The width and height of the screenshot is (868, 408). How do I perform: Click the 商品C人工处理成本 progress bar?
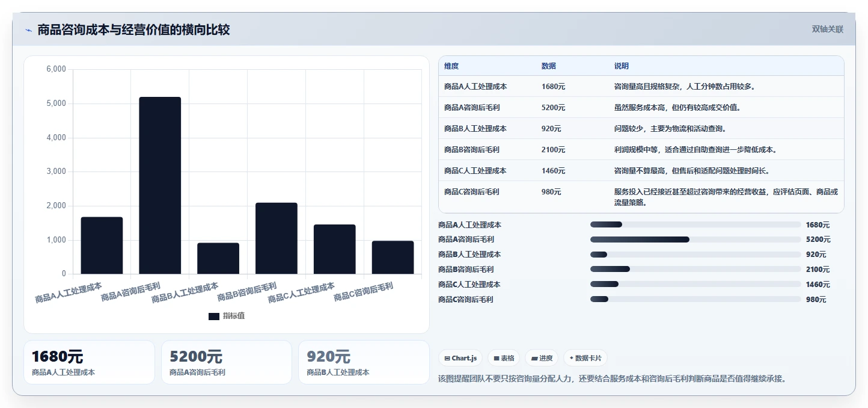coord(695,284)
